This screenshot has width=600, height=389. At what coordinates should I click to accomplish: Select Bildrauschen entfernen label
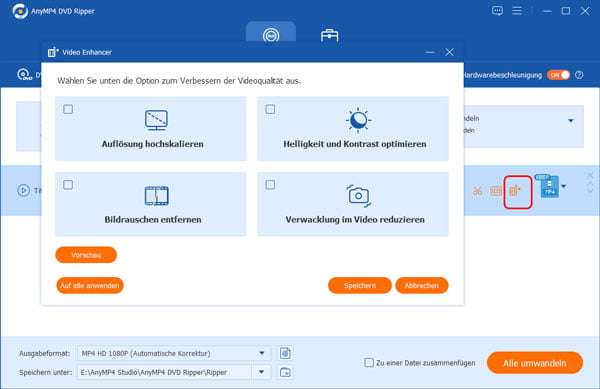tap(153, 220)
